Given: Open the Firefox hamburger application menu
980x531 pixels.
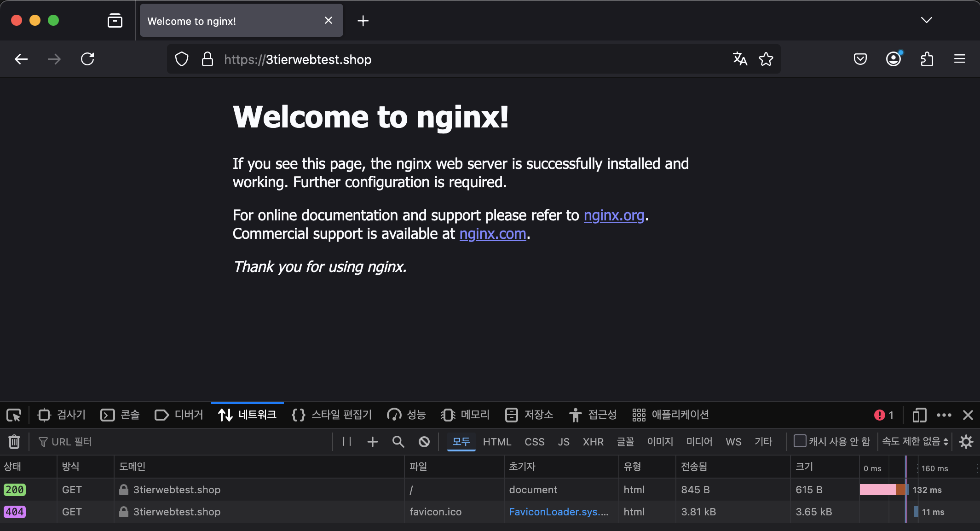Looking at the screenshot, I should pos(960,59).
